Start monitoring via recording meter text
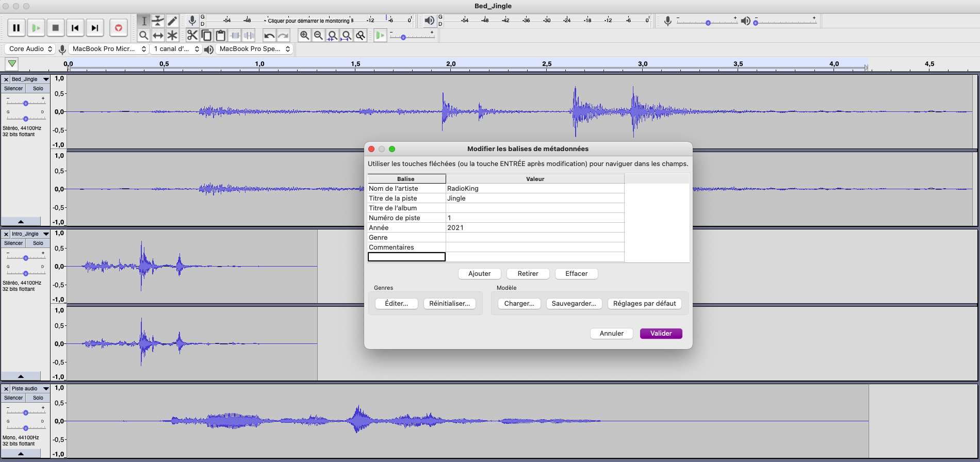Screen dimensions: 980x462 [x=309, y=21]
